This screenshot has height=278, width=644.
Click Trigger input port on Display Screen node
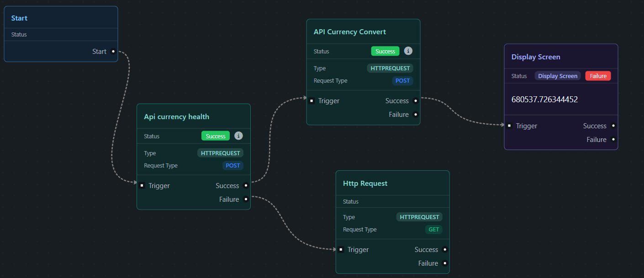click(x=509, y=126)
